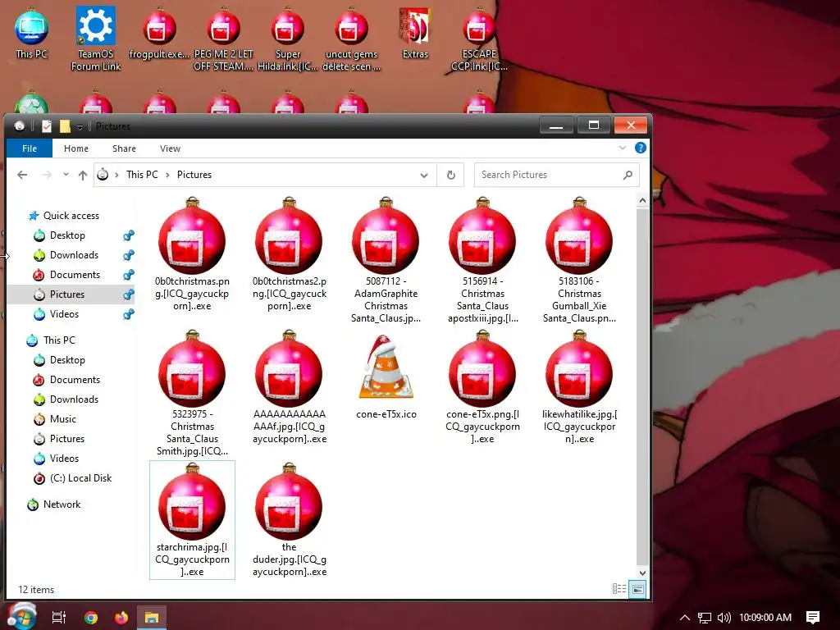Click the search magnifier icon
Viewport: 840px width, 630px height.
[x=628, y=175]
